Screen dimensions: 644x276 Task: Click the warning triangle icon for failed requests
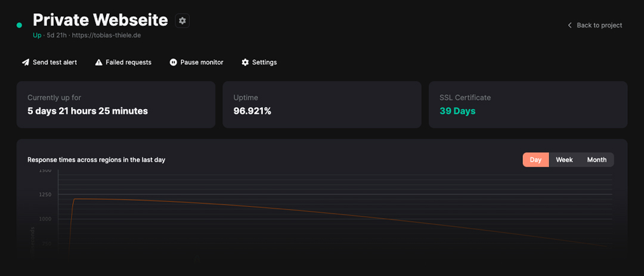tap(99, 62)
